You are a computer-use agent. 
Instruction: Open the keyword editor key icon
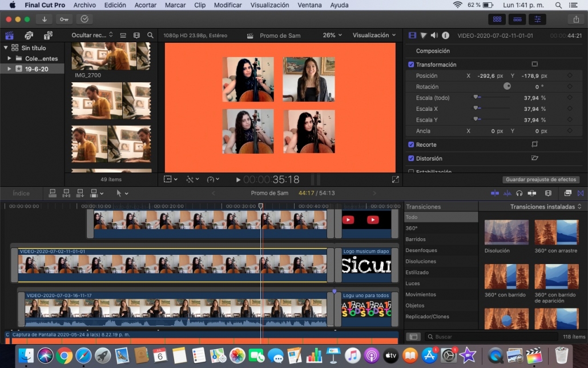click(64, 19)
